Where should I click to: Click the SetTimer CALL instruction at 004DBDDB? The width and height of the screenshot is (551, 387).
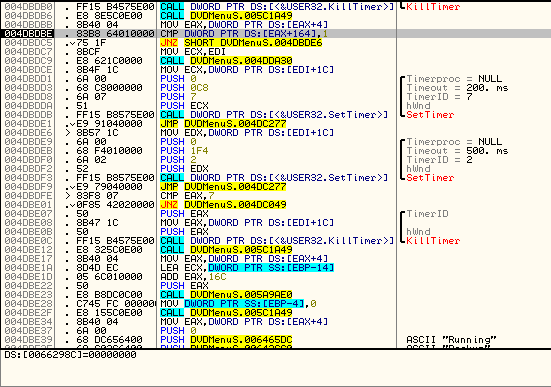274,115
